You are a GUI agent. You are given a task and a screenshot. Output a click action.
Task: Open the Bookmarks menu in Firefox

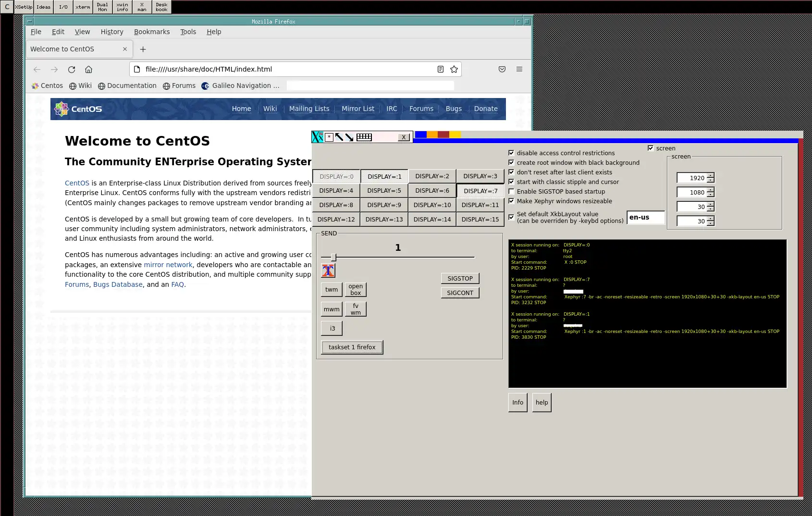pyautogui.click(x=152, y=32)
